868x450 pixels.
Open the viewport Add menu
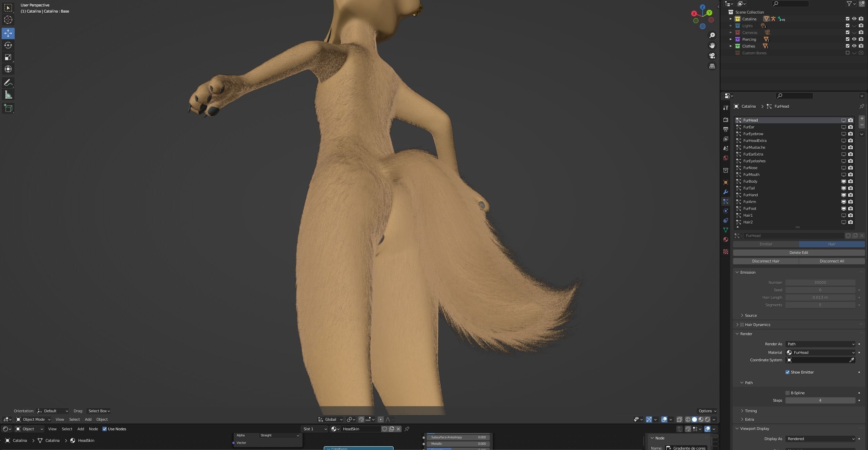tap(88, 419)
